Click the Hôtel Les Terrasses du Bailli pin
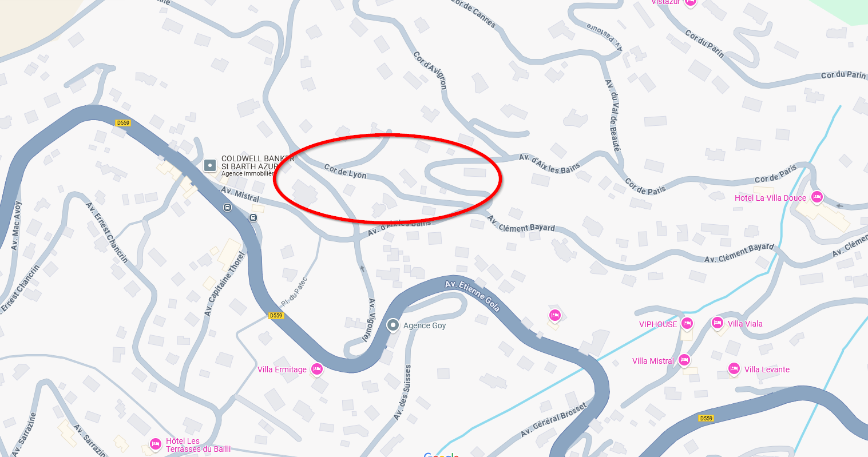868x457 pixels. coord(156,444)
